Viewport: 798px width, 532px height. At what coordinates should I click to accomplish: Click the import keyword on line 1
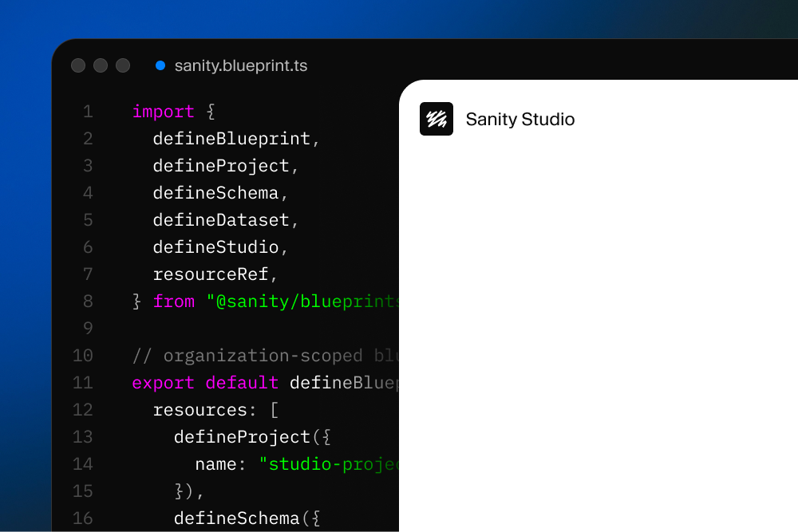(x=164, y=112)
